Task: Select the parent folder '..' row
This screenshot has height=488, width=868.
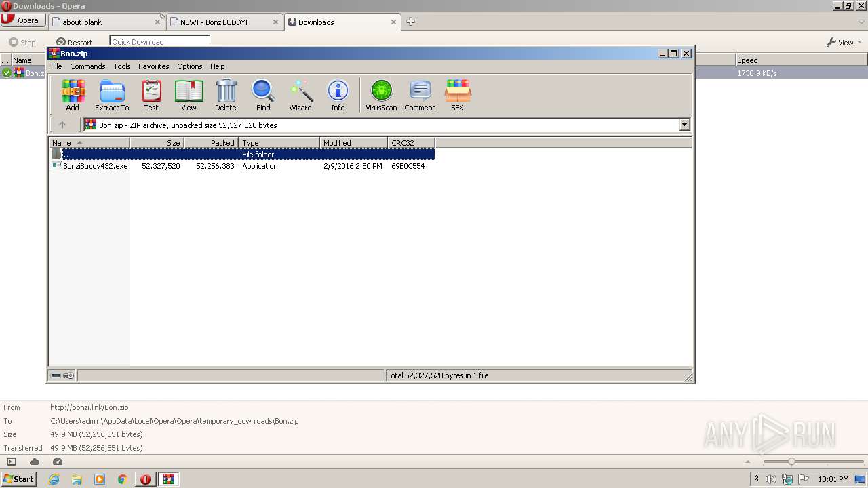Action: tap(241, 155)
